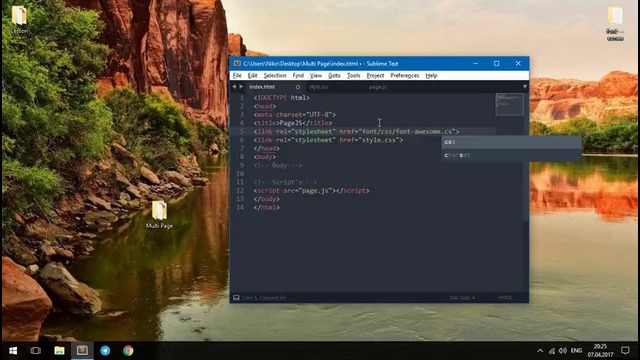The width and height of the screenshot is (640, 360).
Task: Open the Help menu
Action: [x=431, y=76]
